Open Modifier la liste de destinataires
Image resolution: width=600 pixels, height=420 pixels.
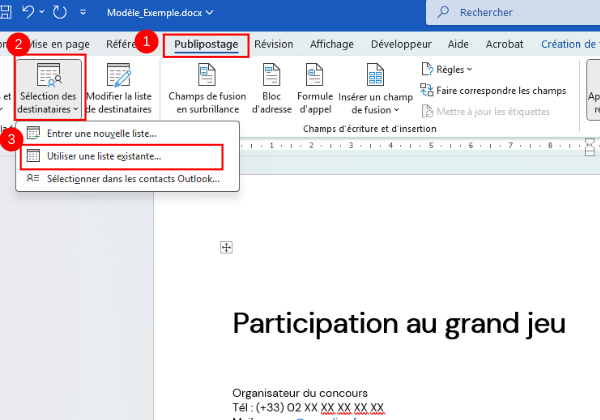coord(118,88)
